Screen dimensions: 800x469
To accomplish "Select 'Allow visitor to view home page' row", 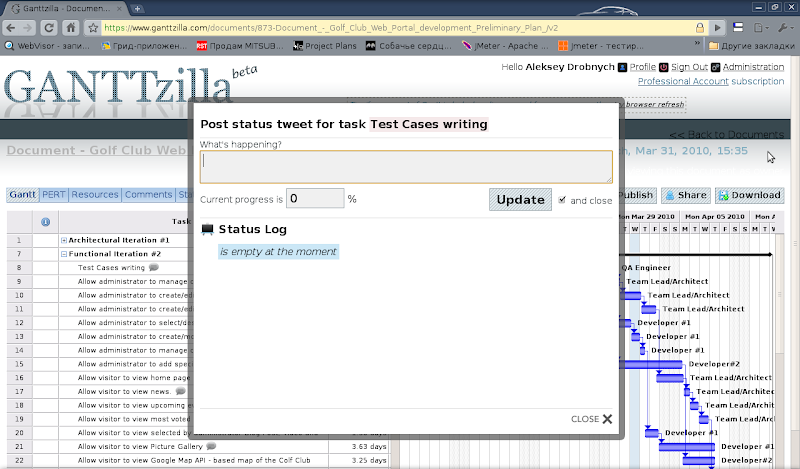I will click(134, 378).
